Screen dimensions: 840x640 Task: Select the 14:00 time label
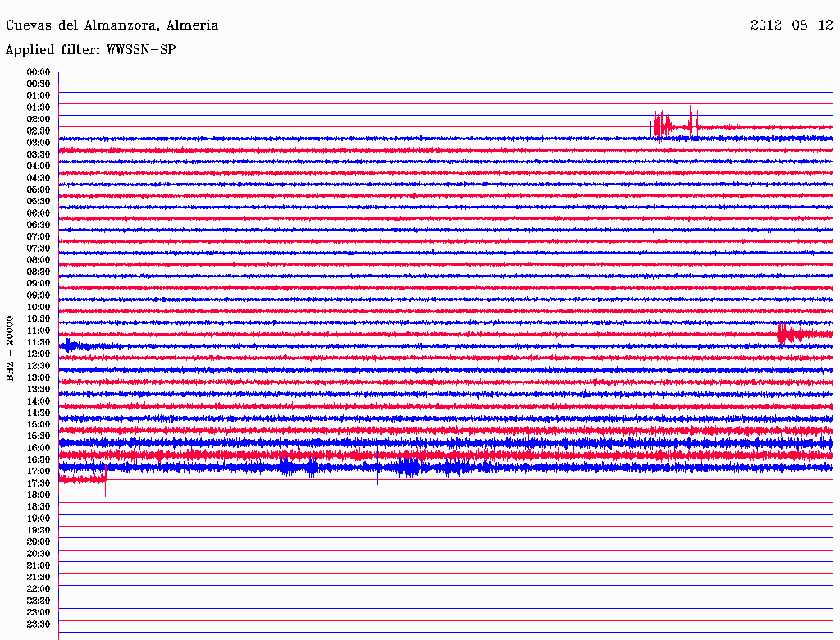pos(39,401)
